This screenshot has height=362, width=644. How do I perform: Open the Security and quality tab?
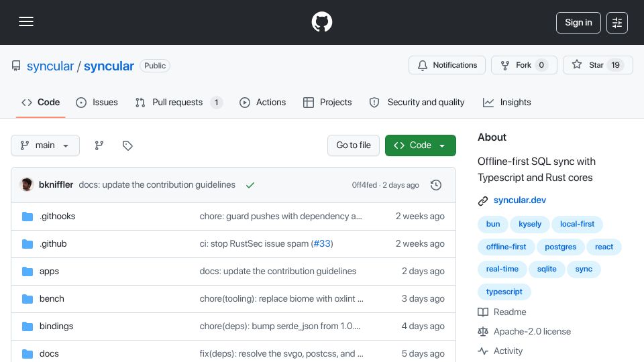click(417, 102)
